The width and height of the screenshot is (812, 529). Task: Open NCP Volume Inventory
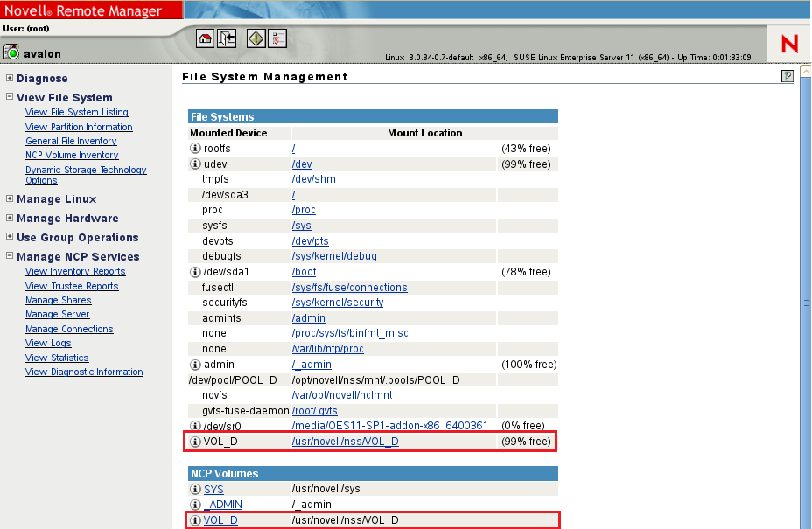point(72,155)
